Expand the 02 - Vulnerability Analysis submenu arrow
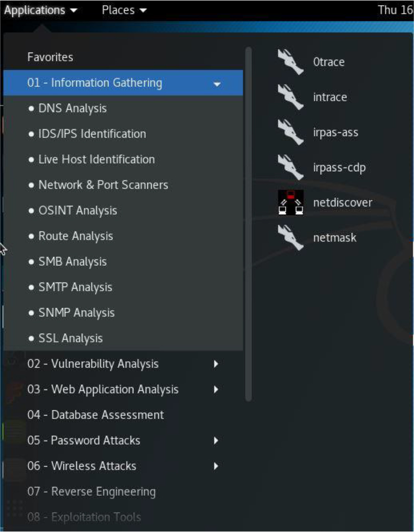The image size is (414, 532). 216,364
